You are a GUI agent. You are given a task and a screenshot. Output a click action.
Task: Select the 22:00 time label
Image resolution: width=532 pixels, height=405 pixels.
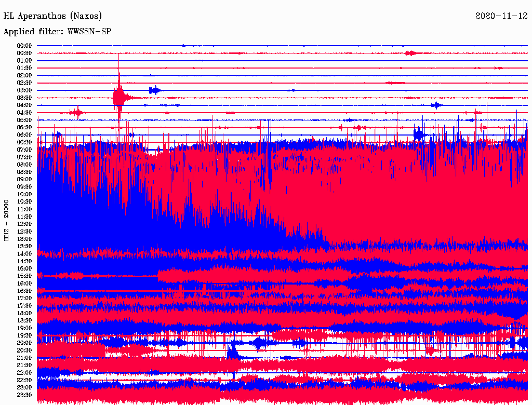tap(24, 372)
